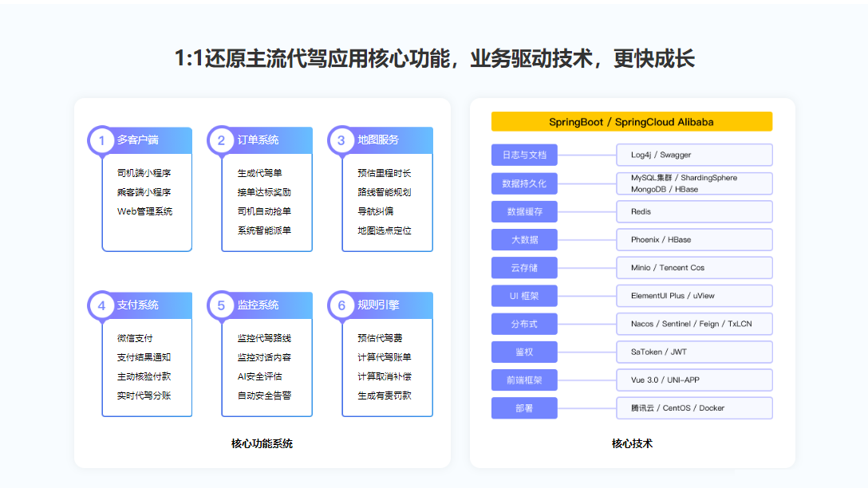Image resolution: width=868 pixels, height=488 pixels.
Task: Click the 数据持久化 category label
Action: point(524,183)
